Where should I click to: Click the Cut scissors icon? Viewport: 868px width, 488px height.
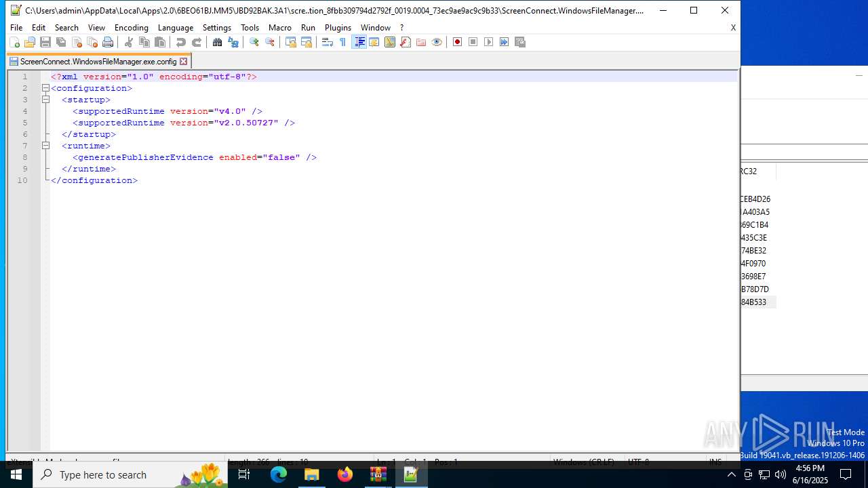(129, 42)
